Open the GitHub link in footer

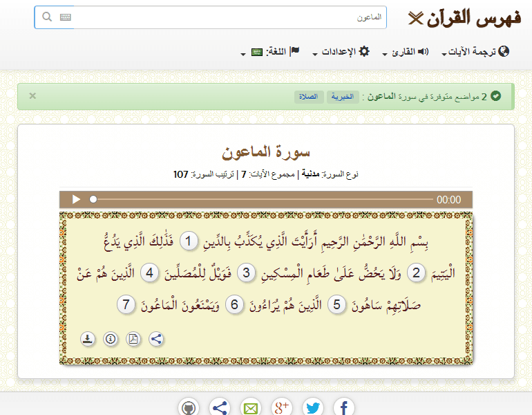tap(189, 407)
